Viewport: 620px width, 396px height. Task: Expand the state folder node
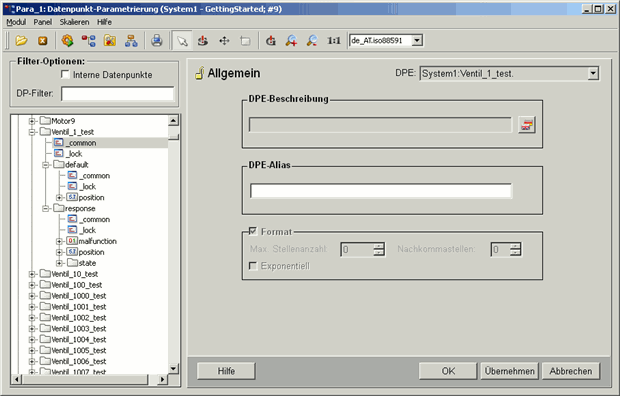pyautogui.click(x=59, y=263)
